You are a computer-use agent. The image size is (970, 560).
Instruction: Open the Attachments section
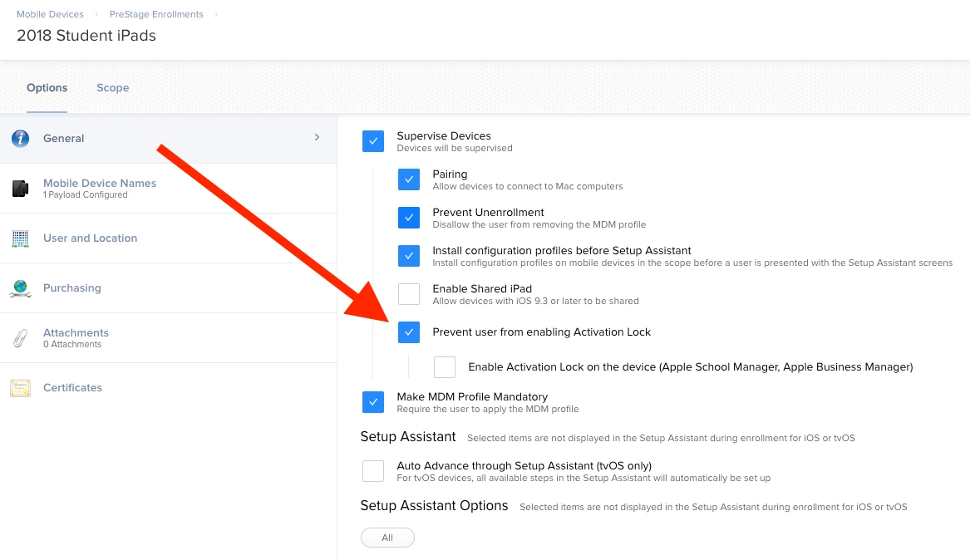pyautogui.click(x=168, y=338)
